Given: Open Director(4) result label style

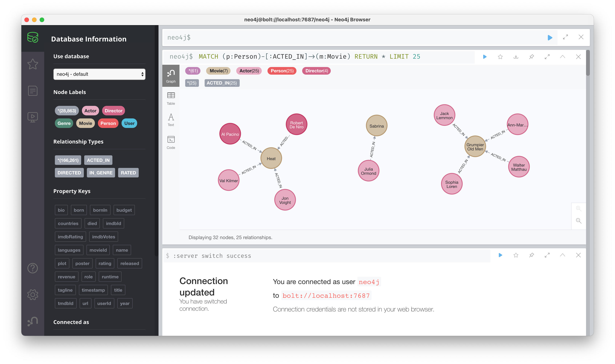Looking at the screenshot, I should (316, 71).
